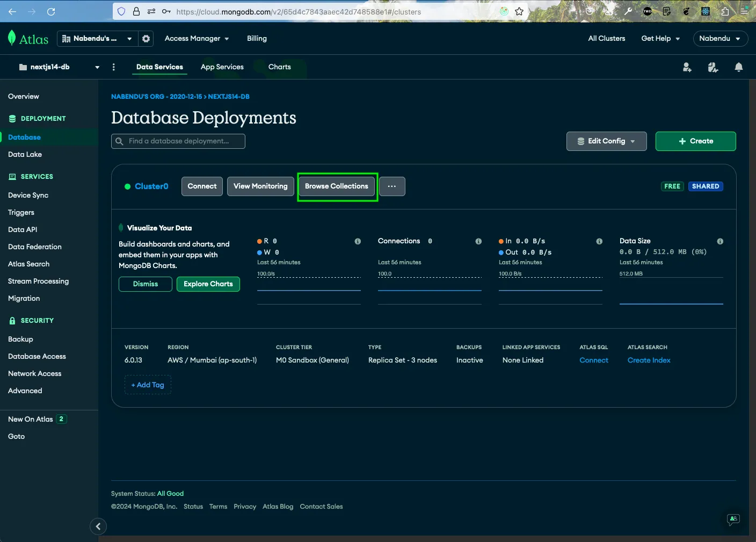Open Data Federation in sidebar
Viewport: 756px width, 542px height.
coord(35,247)
